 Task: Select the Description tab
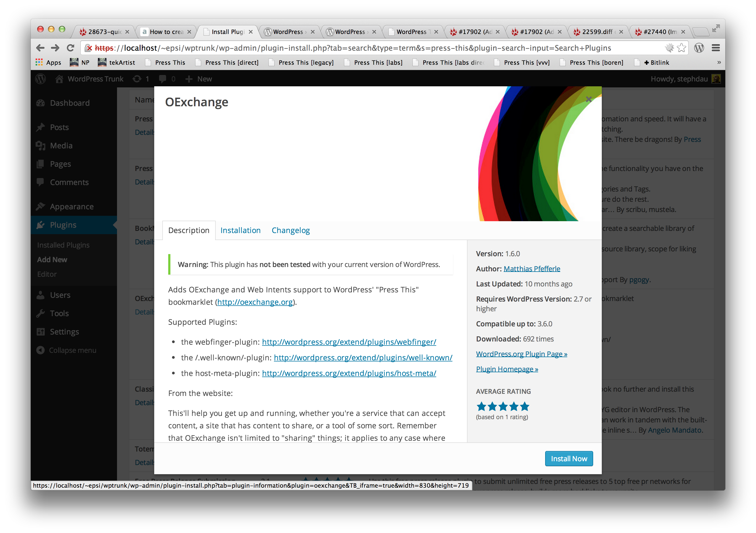pos(189,230)
